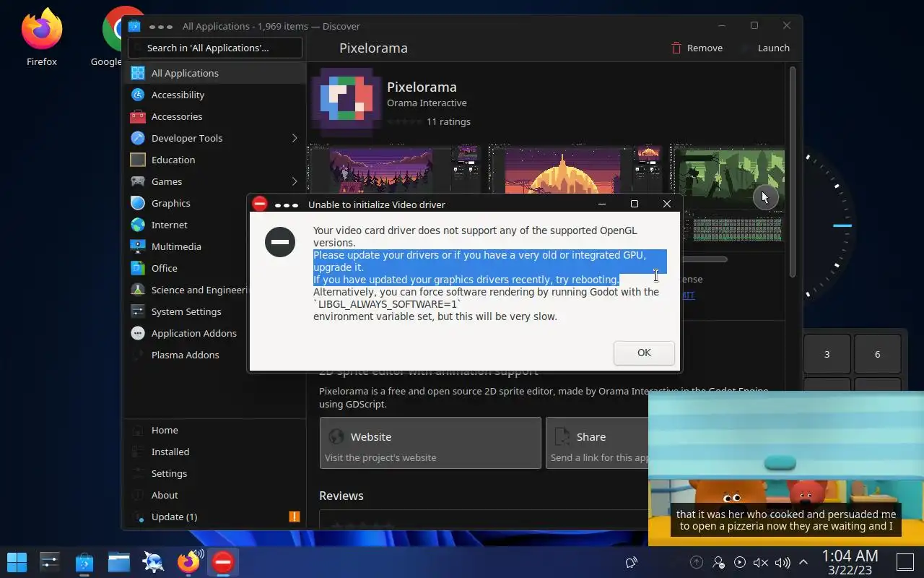Click the calculator 3 key
Viewport: 924px width, 578px height.
pos(827,354)
